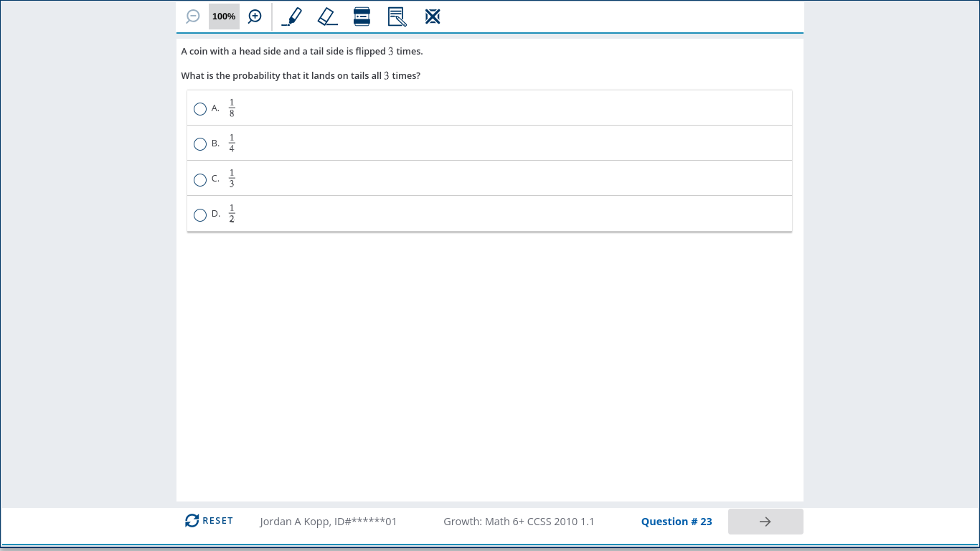
Task: Select the highlighter tool
Action: (x=291, y=16)
